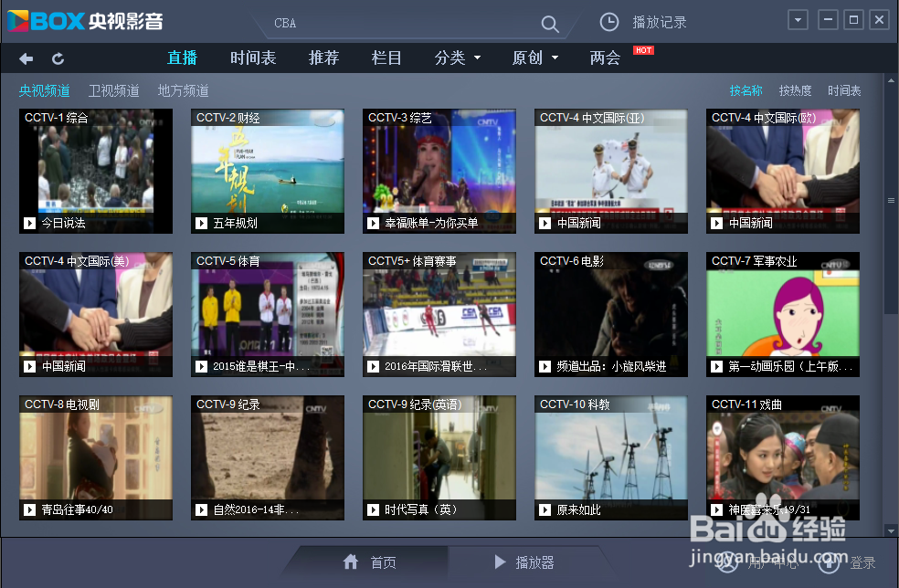The height and width of the screenshot is (588, 899).
Task: Play CCTV-5 2015谁是棋王 via play icon
Action: tap(201, 366)
